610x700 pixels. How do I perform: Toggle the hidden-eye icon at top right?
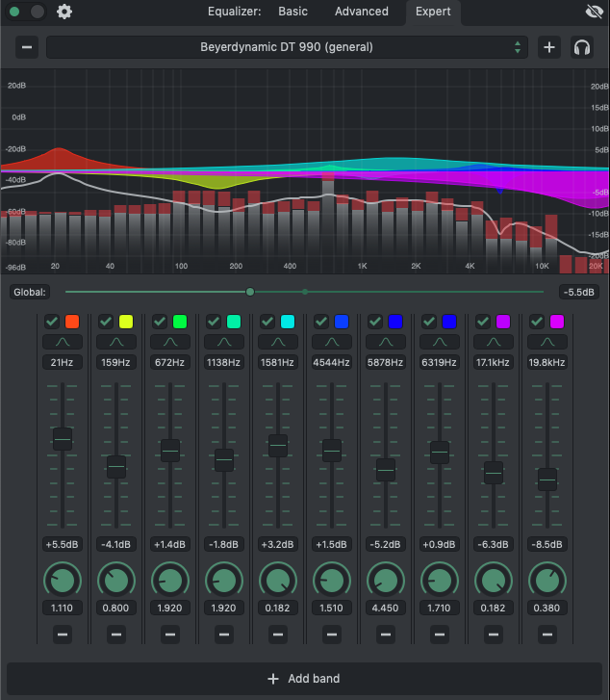(x=595, y=12)
